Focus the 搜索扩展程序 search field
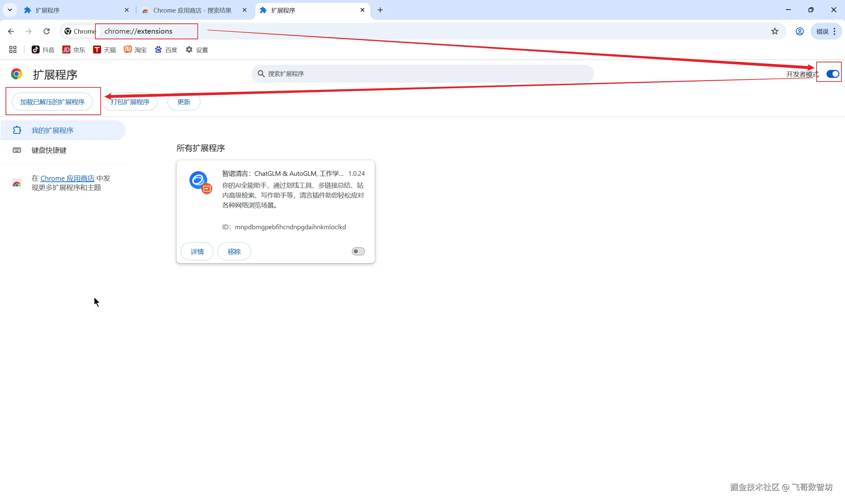This screenshot has height=504, width=845. click(x=423, y=74)
